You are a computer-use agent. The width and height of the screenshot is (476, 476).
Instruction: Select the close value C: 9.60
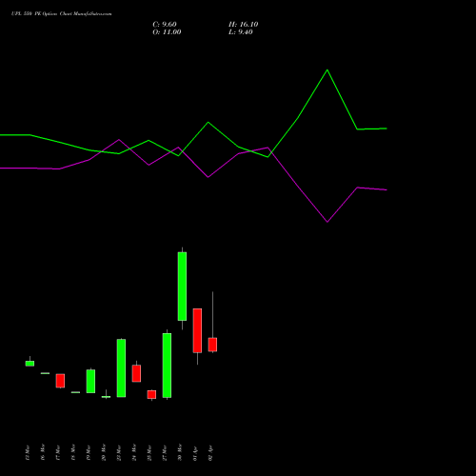165,25
